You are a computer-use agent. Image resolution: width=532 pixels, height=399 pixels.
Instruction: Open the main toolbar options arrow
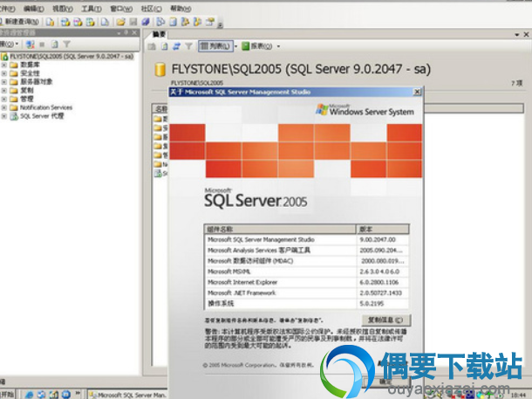220,24
